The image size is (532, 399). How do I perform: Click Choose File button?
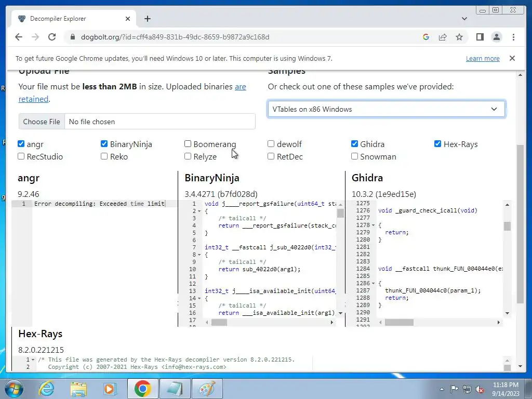tap(42, 122)
